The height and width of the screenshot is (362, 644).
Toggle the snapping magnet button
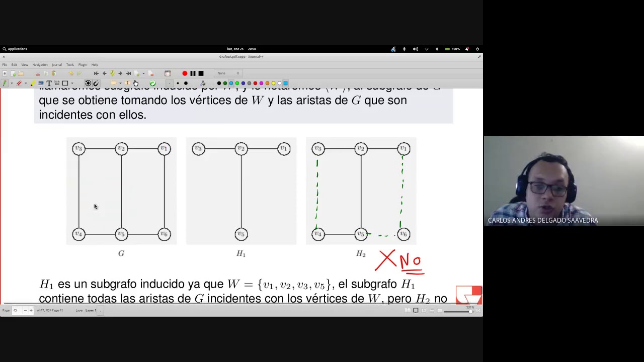[96, 83]
